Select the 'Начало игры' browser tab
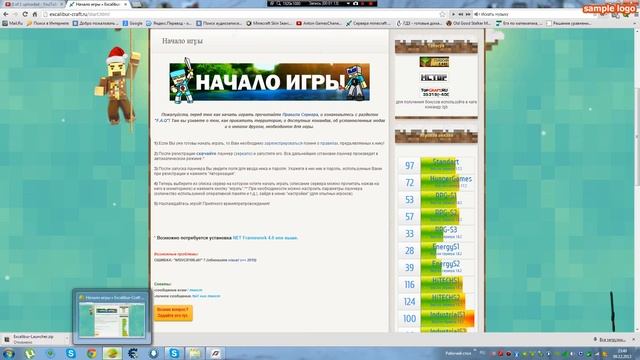640x360 pixels. (x=98, y=4)
